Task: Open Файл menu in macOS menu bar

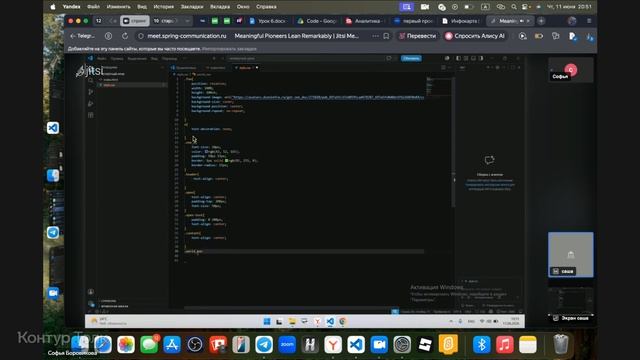Action: pyautogui.click(x=93, y=7)
